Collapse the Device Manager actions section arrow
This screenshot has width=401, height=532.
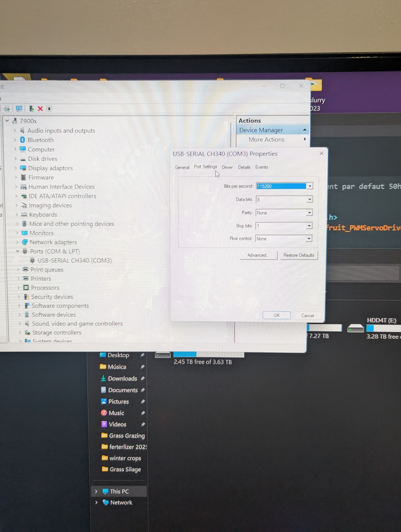[305, 130]
